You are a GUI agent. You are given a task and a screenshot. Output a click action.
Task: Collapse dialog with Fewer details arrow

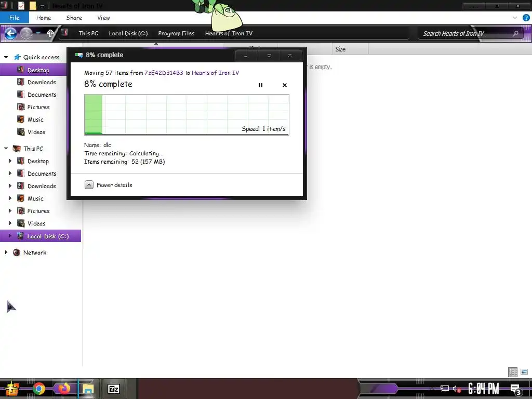click(89, 185)
